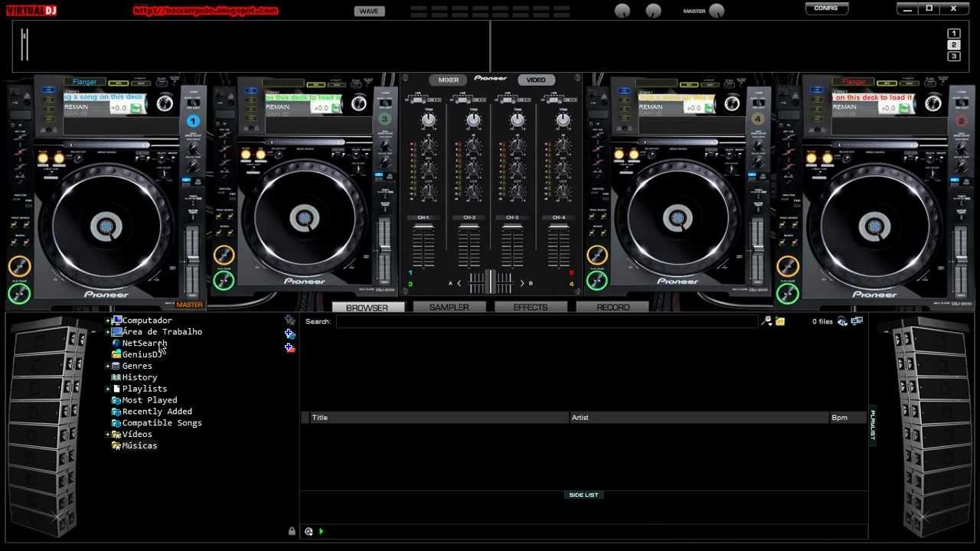The image size is (980, 551).
Task: Click the left yellow loop in button on deck 2
Action: click(x=812, y=158)
